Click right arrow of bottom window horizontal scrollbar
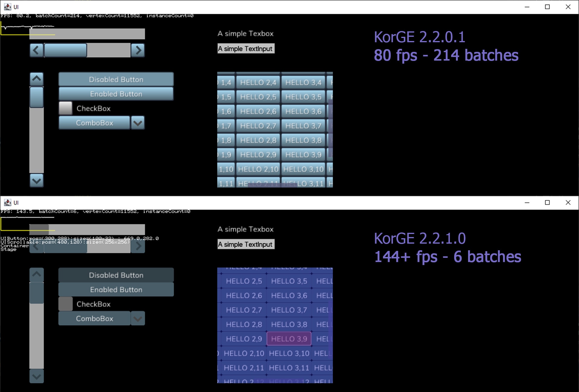 coord(138,246)
